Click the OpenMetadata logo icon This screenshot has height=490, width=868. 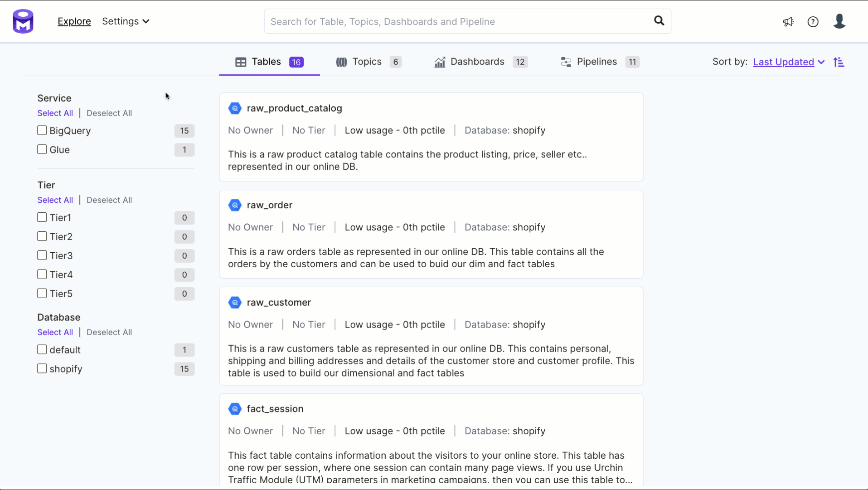pos(23,21)
